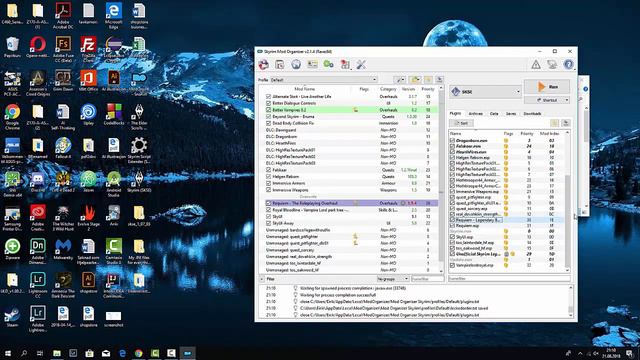Toggle Immersive Weapons mod checkbox
Screen dimensions: 640x360
[x=268, y=190]
